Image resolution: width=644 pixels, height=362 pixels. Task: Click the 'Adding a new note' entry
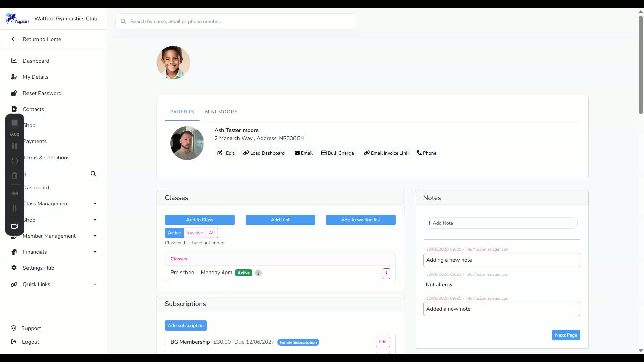[501, 260]
